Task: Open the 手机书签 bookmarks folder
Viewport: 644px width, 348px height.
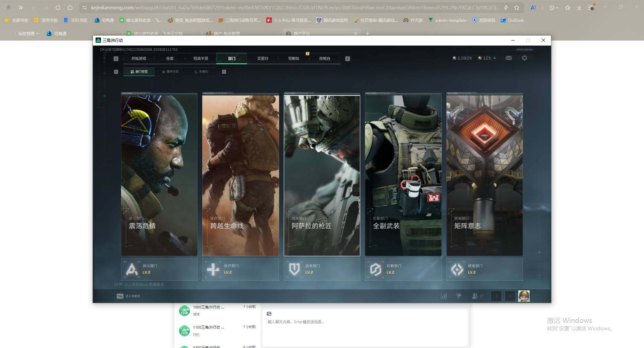Action: (x=75, y=20)
